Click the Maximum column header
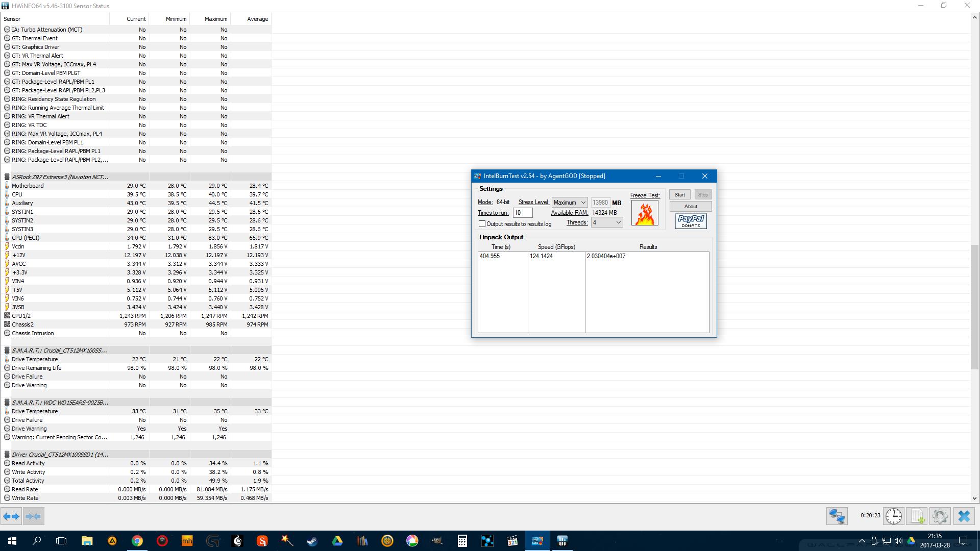 210,19
